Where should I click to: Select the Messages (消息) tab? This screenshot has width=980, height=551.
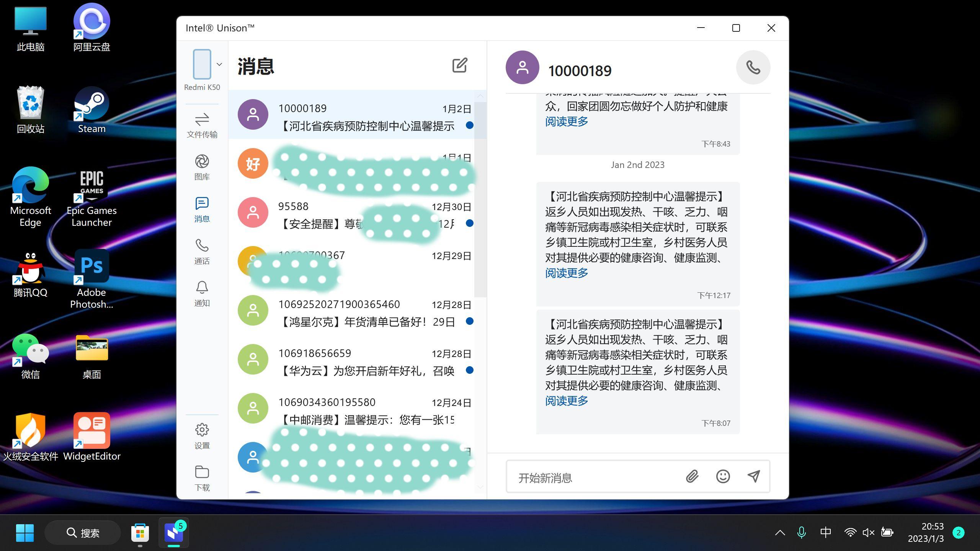[202, 210]
